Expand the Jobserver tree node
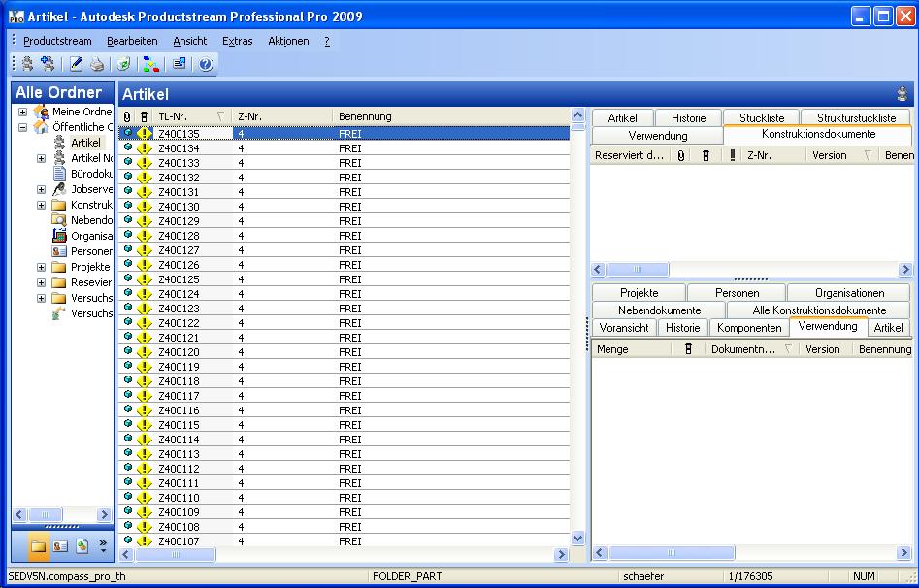Image resolution: width=919 pixels, height=588 pixels. tap(41, 189)
